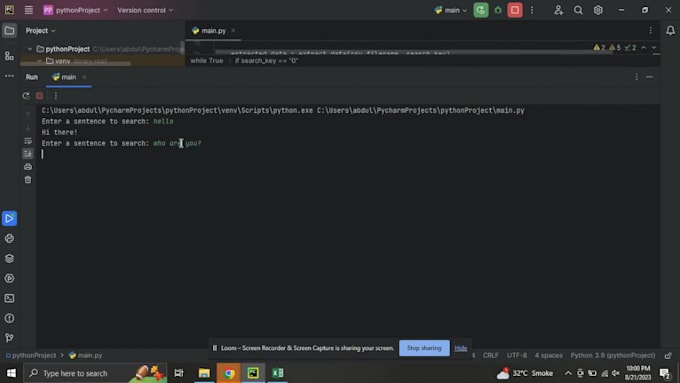Expand the venv folder node
The width and height of the screenshot is (680, 383).
click(x=39, y=61)
